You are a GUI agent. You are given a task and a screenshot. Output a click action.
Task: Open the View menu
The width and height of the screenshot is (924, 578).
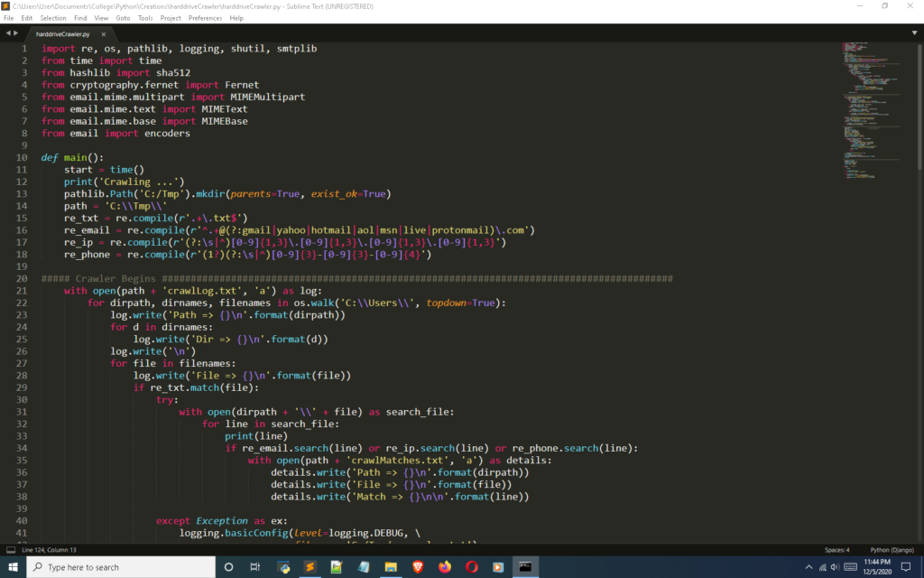pos(101,18)
